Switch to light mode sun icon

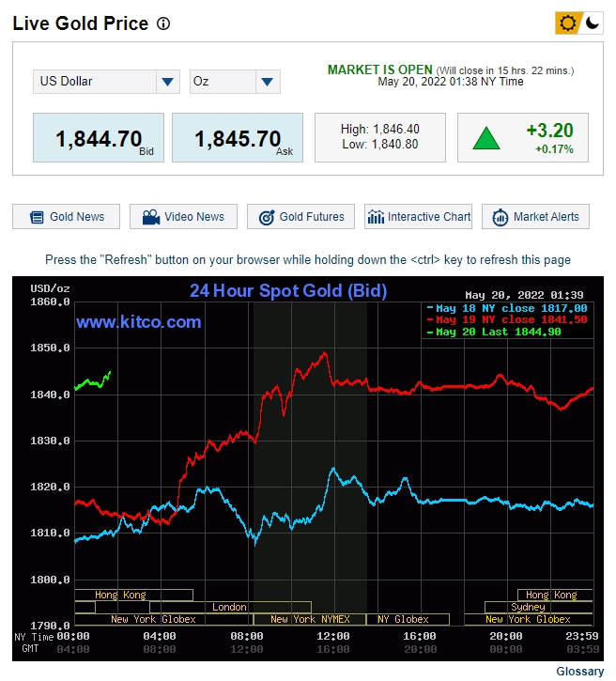pyautogui.click(x=567, y=23)
